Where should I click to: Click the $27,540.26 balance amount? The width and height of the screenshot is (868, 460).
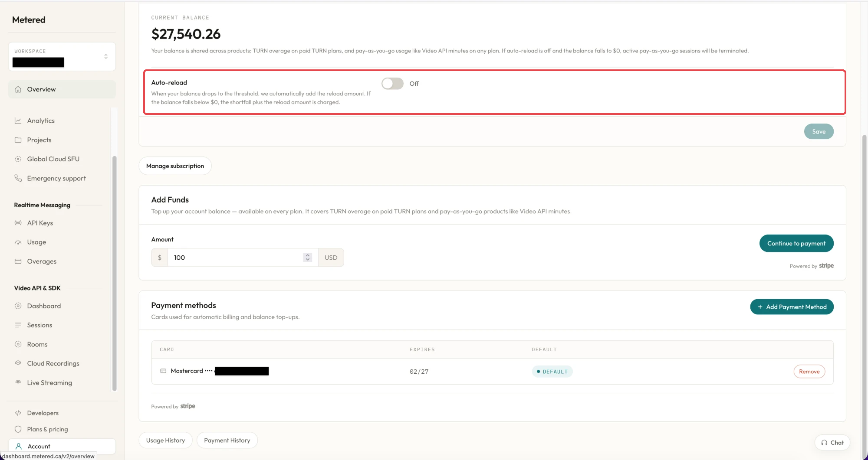pyautogui.click(x=186, y=34)
